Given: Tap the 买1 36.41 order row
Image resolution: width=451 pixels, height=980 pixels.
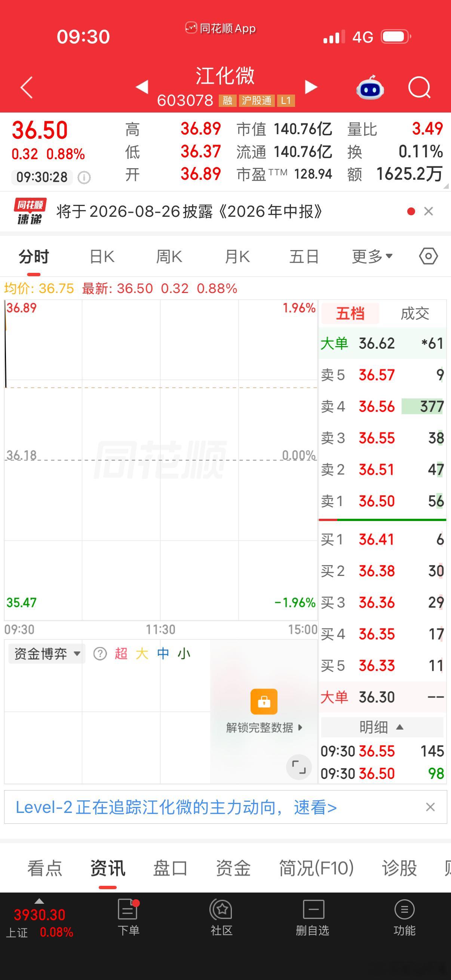Looking at the screenshot, I should (382, 539).
